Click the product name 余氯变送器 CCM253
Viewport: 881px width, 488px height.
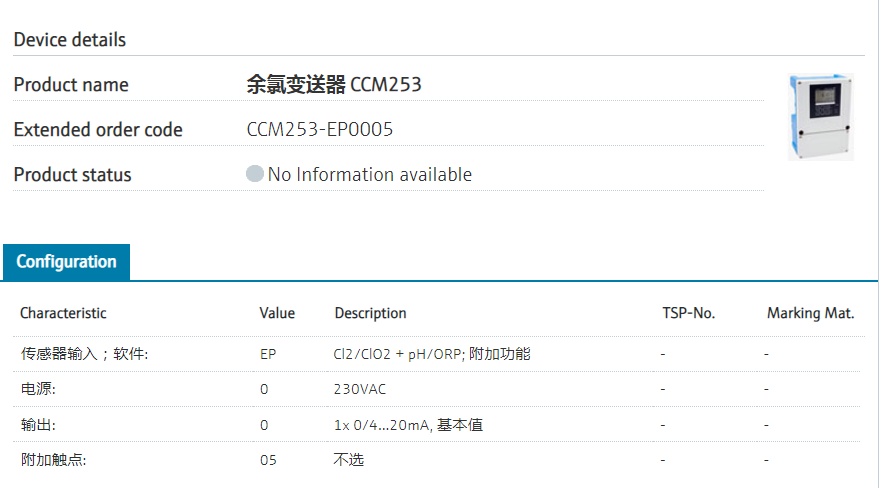pyautogui.click(x=334, y=85)
